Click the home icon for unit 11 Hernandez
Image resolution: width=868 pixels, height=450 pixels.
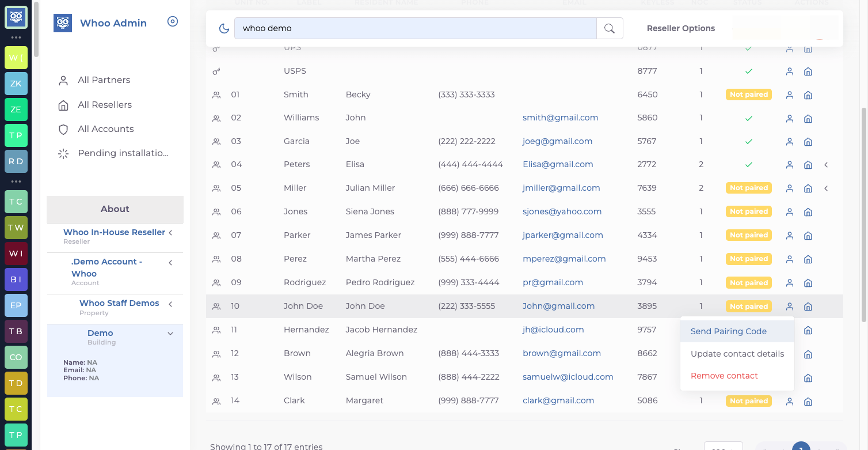(x=808, y=330)
